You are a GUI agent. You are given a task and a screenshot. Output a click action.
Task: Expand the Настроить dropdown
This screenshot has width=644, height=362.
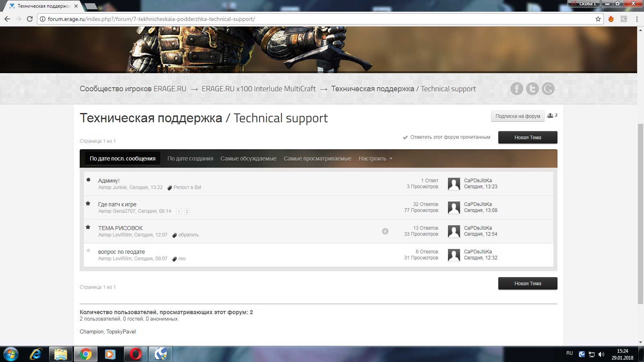375,158
